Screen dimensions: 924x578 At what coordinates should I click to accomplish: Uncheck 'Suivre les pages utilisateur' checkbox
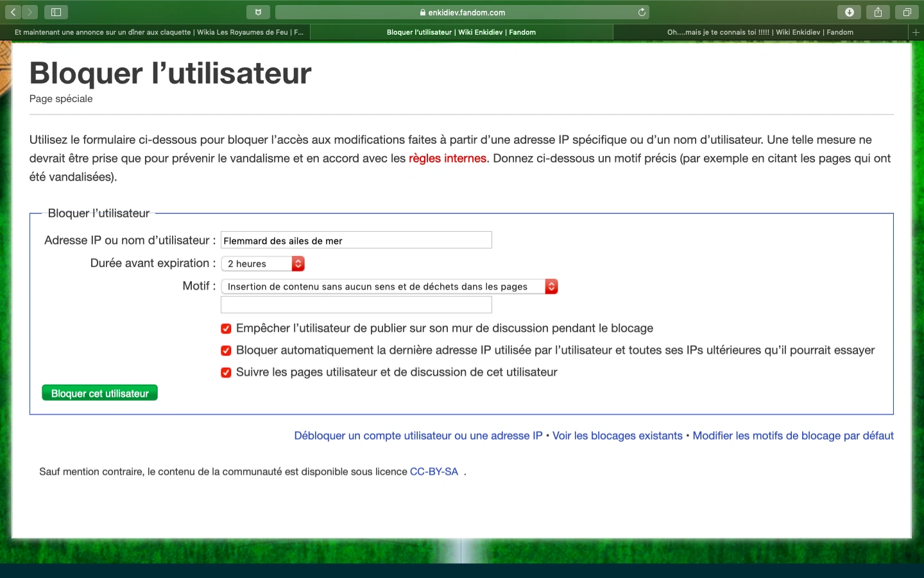[226, 372]
